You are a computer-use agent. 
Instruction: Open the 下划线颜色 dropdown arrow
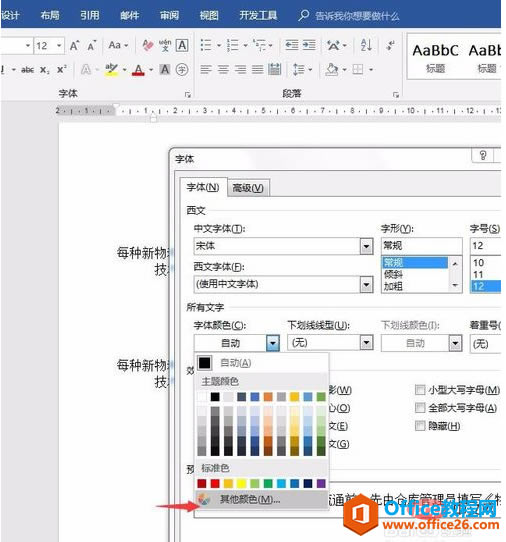tap(456, 343)
